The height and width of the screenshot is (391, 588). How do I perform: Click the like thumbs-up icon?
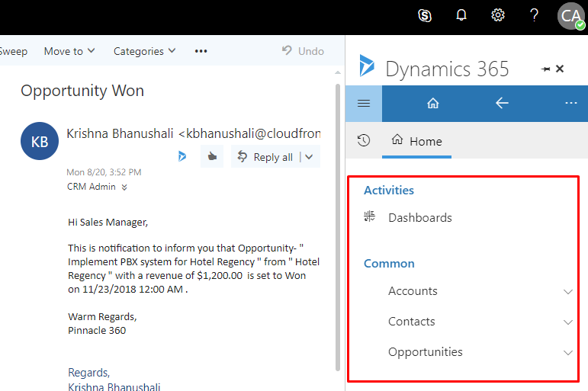212,156
